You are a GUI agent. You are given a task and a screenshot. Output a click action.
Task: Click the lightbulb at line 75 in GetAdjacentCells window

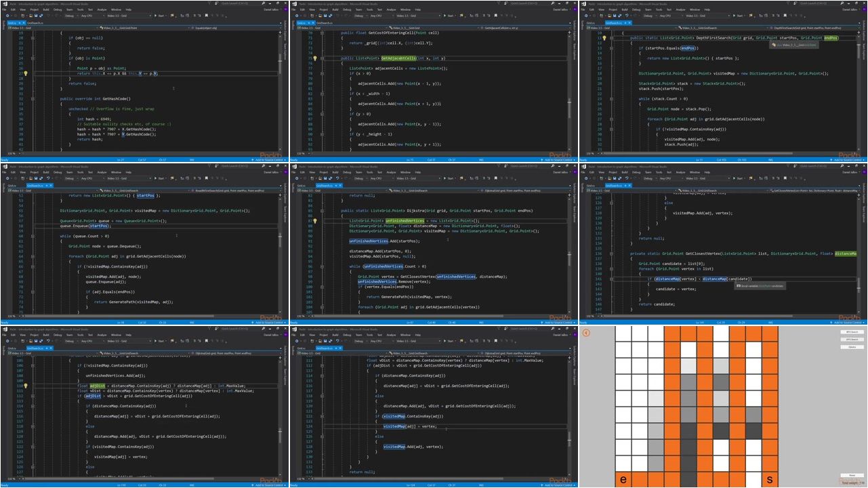pos(315,58)
